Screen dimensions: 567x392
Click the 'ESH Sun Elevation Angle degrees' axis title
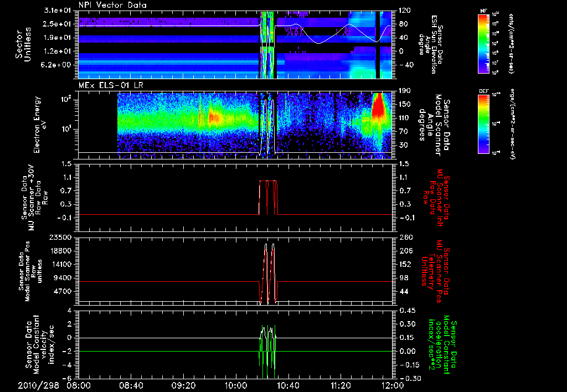[431, 44]
